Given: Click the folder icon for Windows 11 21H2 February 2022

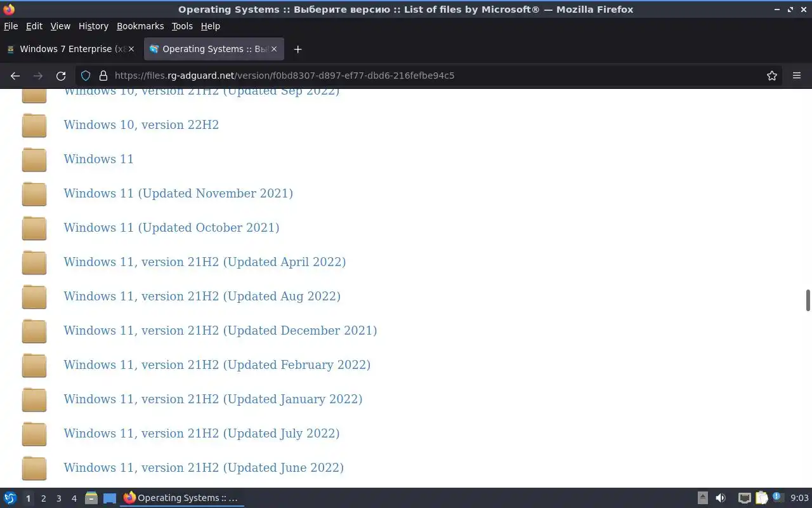Looking at the screenshot, I should coord(34,365).
